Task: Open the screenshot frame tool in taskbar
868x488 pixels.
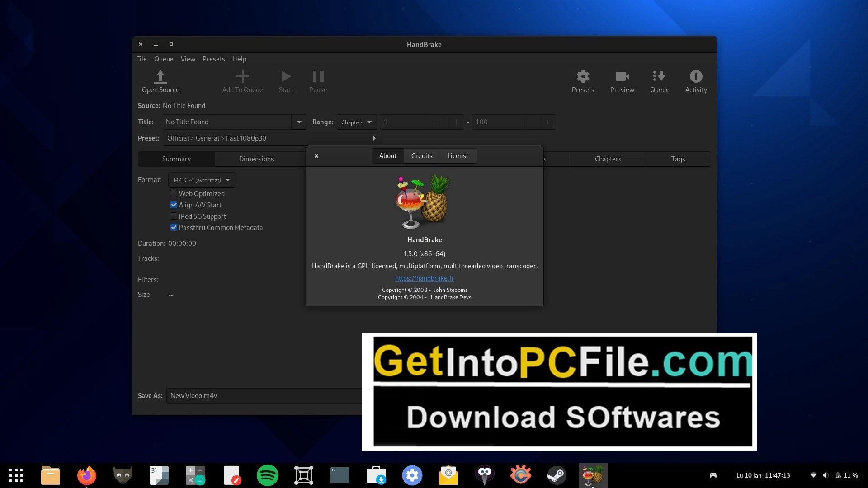Action: 304,475
